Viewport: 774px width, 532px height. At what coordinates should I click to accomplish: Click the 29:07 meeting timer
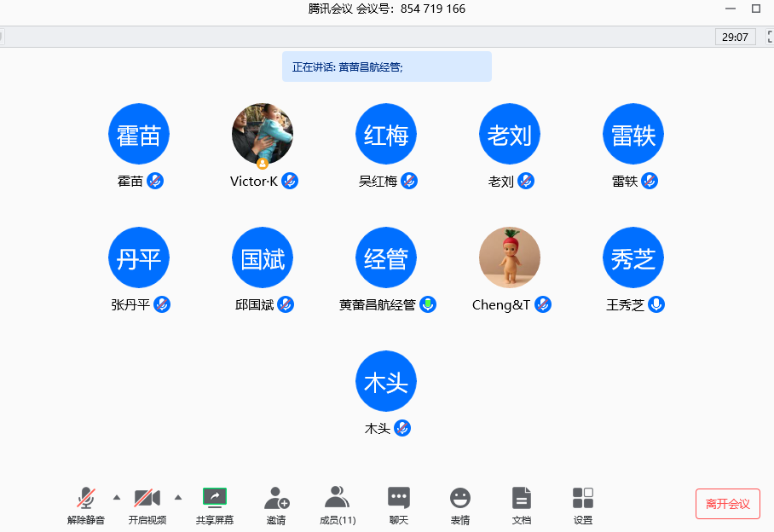(735, 37)
